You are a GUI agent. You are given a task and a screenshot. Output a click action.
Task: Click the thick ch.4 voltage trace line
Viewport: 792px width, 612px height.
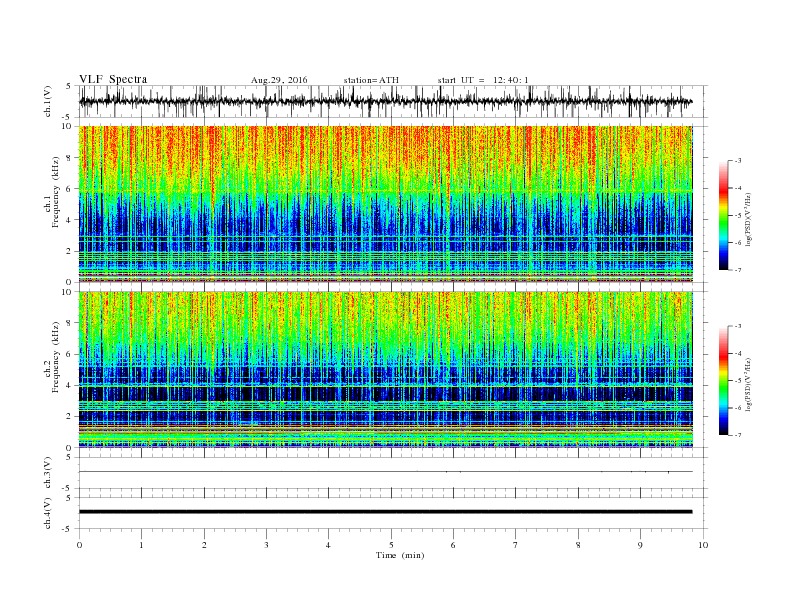point(386,512)
